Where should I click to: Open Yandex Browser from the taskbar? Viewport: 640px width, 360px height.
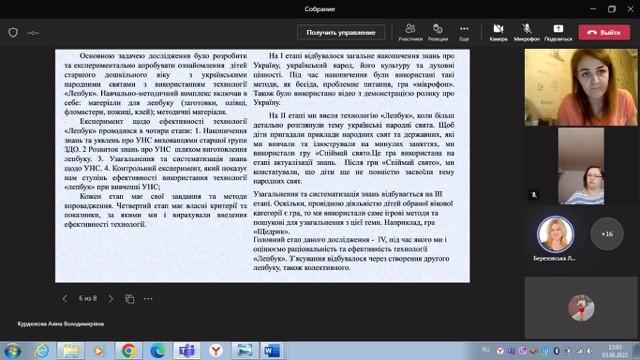click(216, 351)
